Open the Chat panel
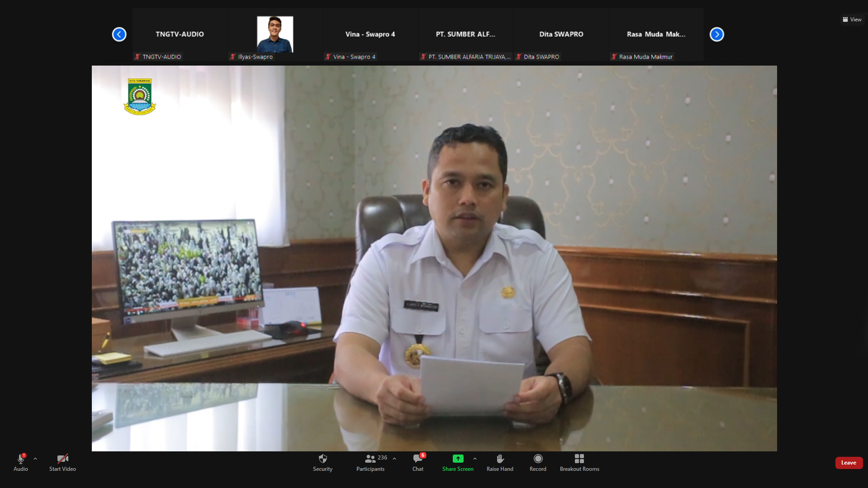868x488 pixels. [x=417, y=462]
